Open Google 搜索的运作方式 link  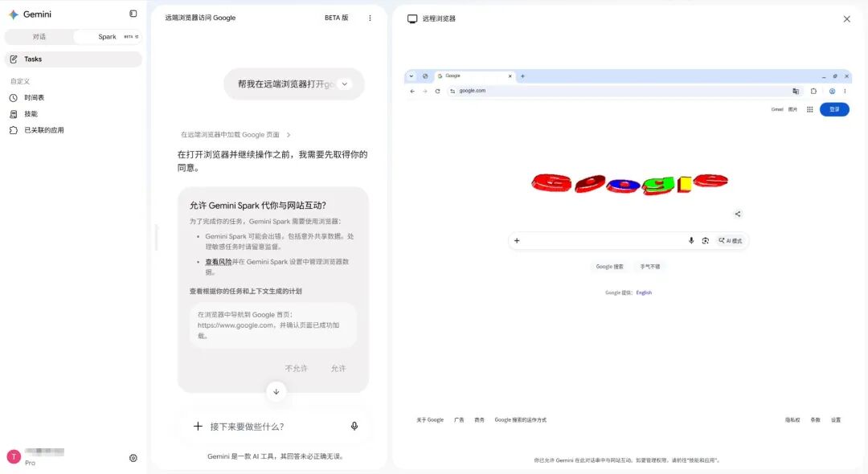[520, 420]
